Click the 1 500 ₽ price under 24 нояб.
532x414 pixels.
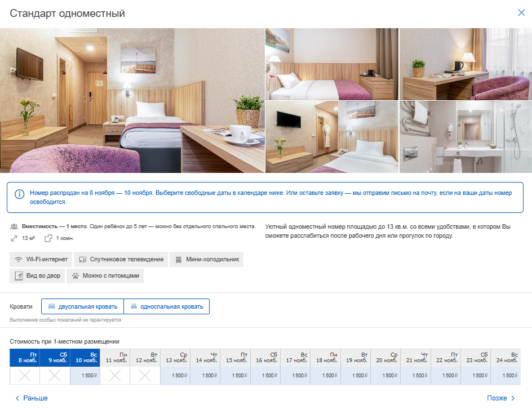pos(506,375)
